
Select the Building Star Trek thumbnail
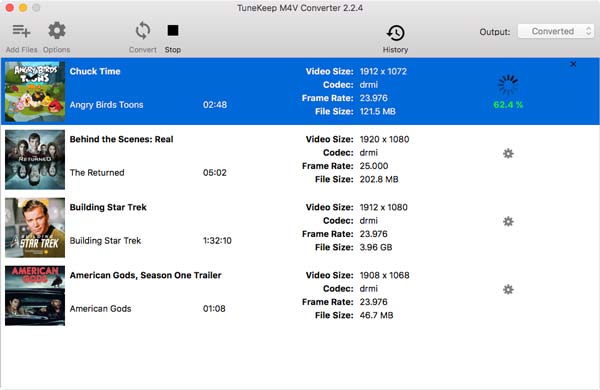[35, 227]
